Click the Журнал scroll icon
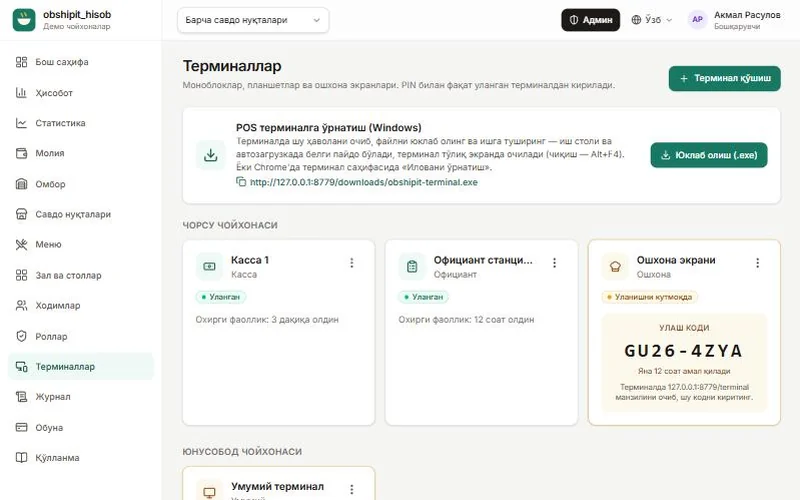 point(21,396)
